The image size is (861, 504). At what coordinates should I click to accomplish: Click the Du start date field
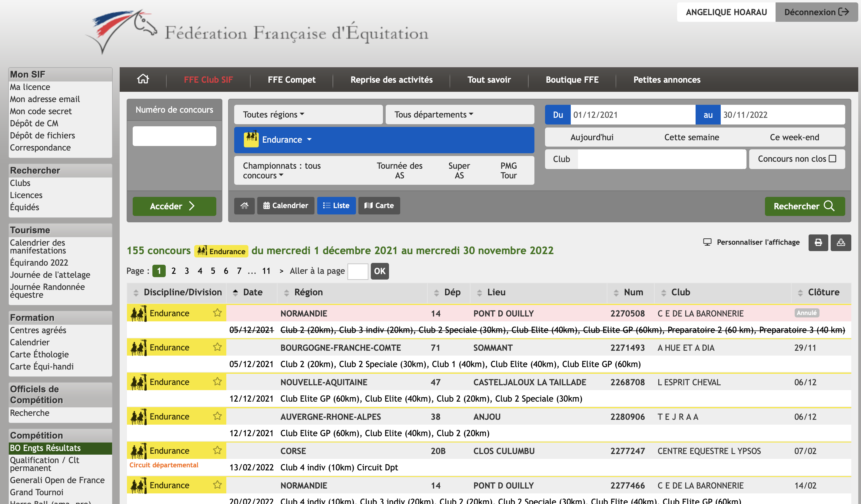click(x=633, y=114)
